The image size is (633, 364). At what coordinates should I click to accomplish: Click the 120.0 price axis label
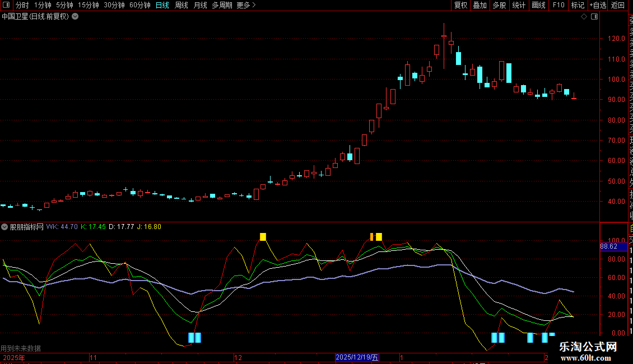pyautogui.click(x=616, y=39)
